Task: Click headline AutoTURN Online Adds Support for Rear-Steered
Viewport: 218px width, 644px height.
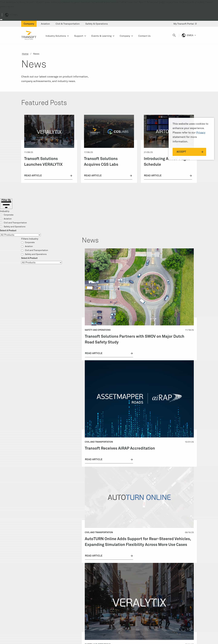Action: (138, 542)
